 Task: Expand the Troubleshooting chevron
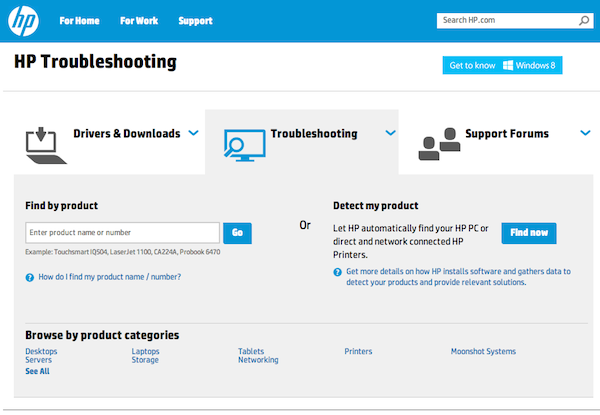coord(390,133)
